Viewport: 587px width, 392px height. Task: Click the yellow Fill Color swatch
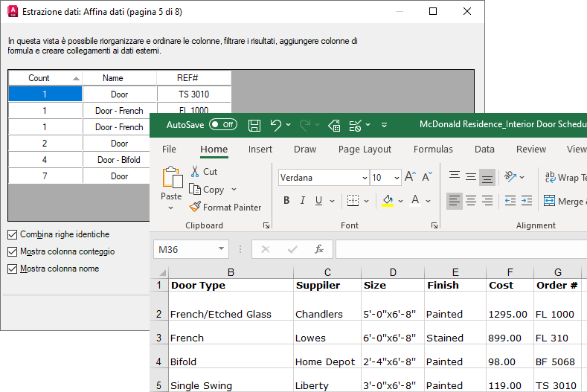point(388,201)
